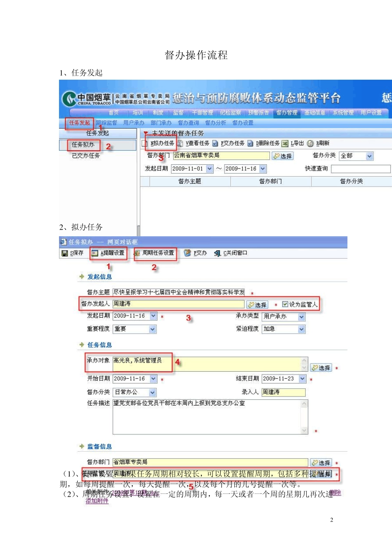Click the 交办 icon in the dialog toolbar
Viewport: 392px width, 555px height.
pos(187,253)
